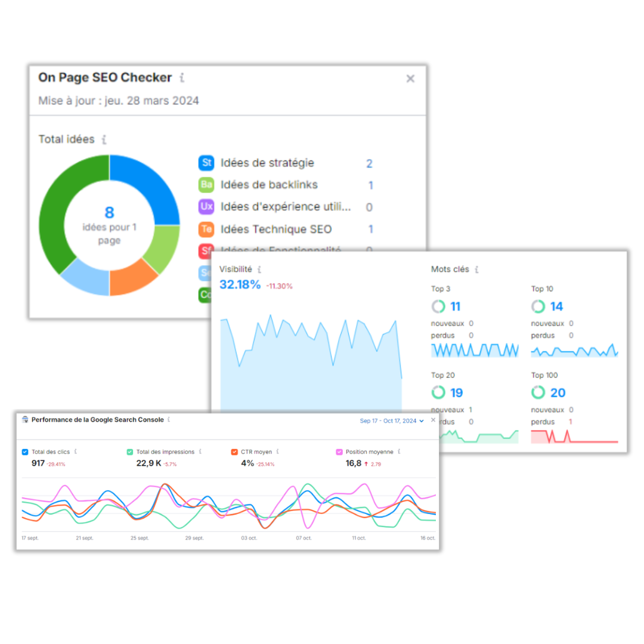This screenshot has width=644, height=644.
Task: Click info icon next to Total des clics
Action: pos(76,451)
